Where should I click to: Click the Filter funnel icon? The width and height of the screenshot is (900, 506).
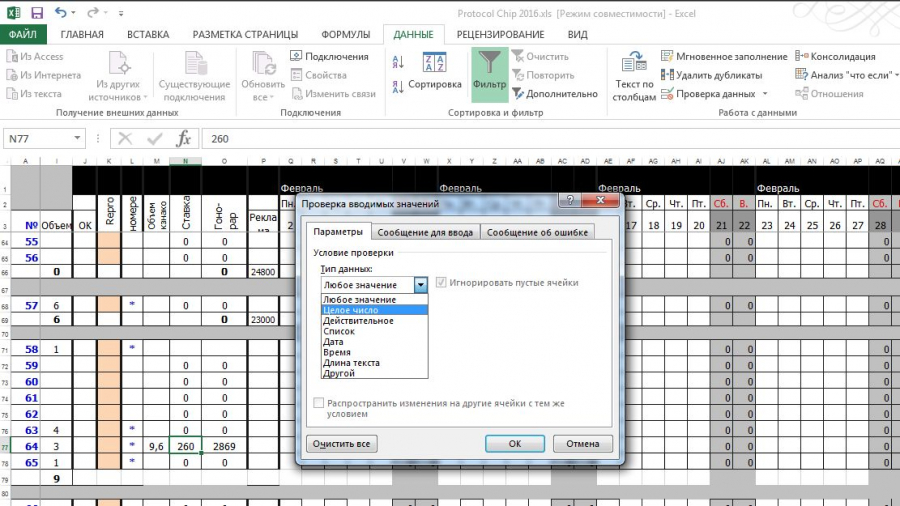click(489, 62)
